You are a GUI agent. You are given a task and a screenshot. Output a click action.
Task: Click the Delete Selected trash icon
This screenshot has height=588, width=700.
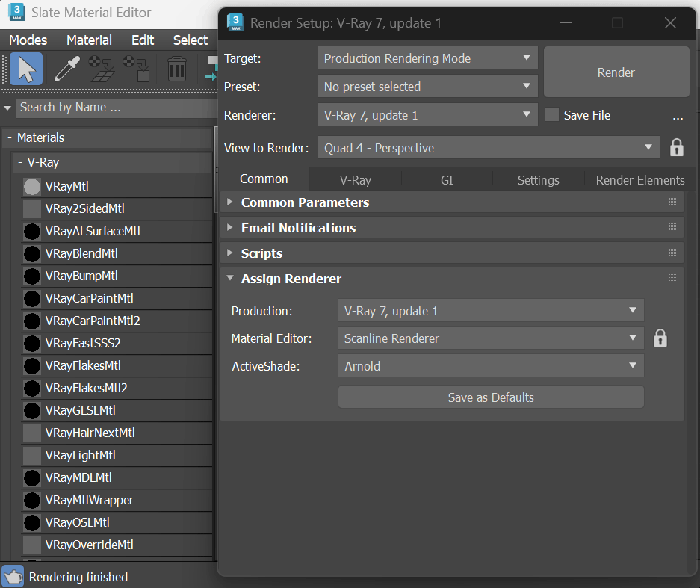coord(176,69)
